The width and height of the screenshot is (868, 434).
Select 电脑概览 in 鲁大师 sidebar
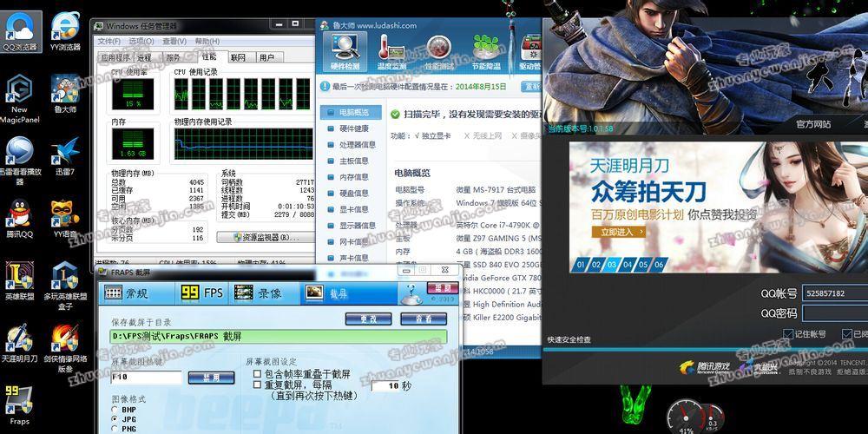[x=351, y=112]
